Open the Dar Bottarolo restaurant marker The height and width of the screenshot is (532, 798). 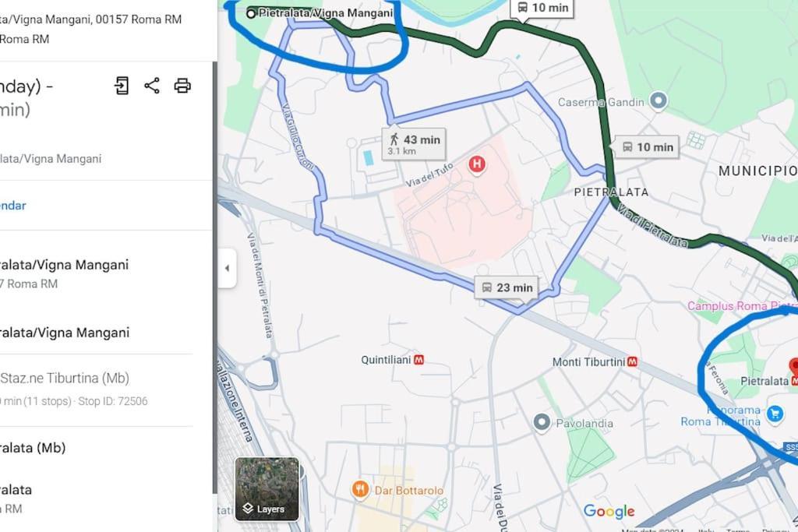[x=360, y=490]
